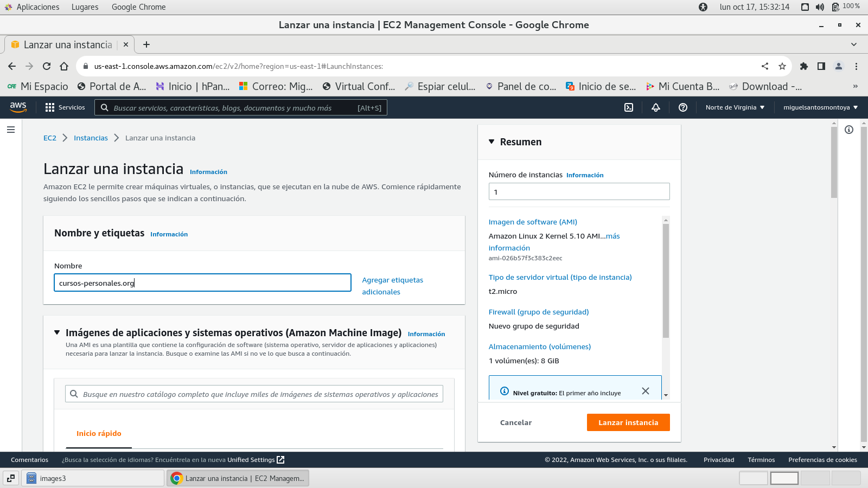Select the Inicio rápido tab
Image resolution: width=868 pixels, height=488 pixels.
pos(99,433)
